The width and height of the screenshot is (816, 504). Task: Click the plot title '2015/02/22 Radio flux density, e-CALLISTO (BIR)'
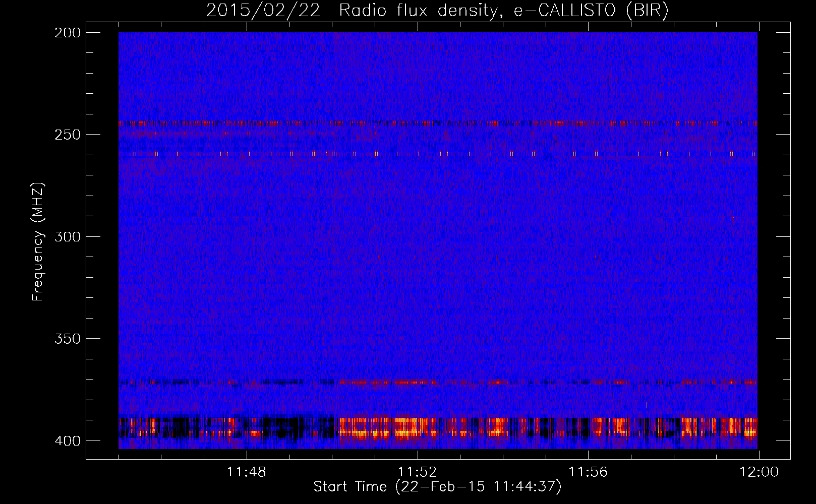click(x=437, y=10)
